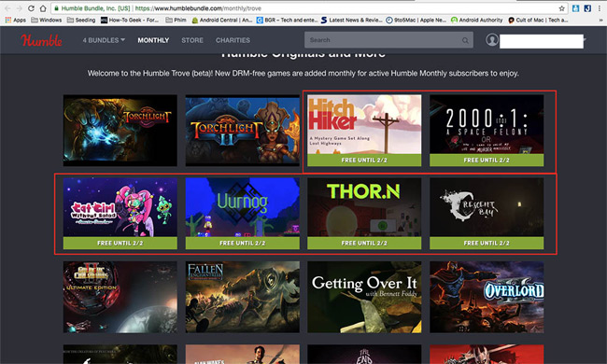Open the Android Authority bookmark

tap(476, 20)
